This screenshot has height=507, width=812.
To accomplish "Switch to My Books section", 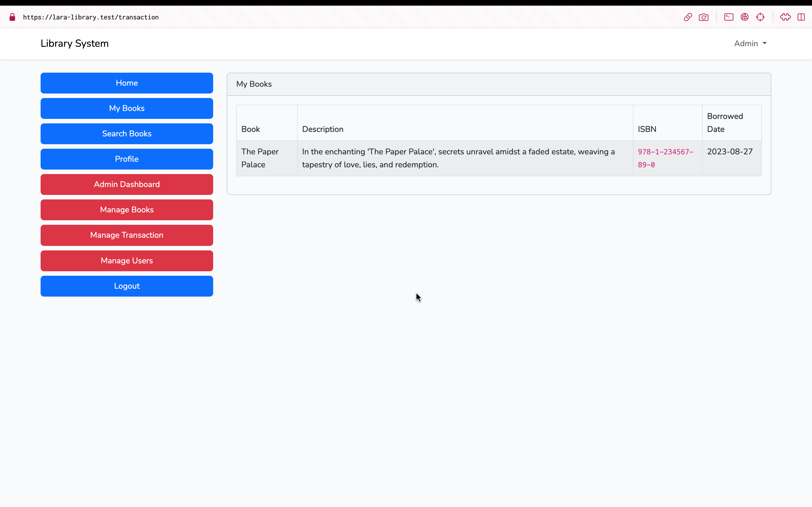I will click(127, 108).
